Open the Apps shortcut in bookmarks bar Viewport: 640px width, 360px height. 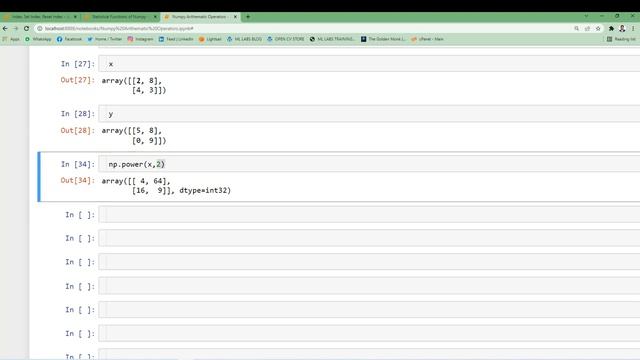point(11,39)
